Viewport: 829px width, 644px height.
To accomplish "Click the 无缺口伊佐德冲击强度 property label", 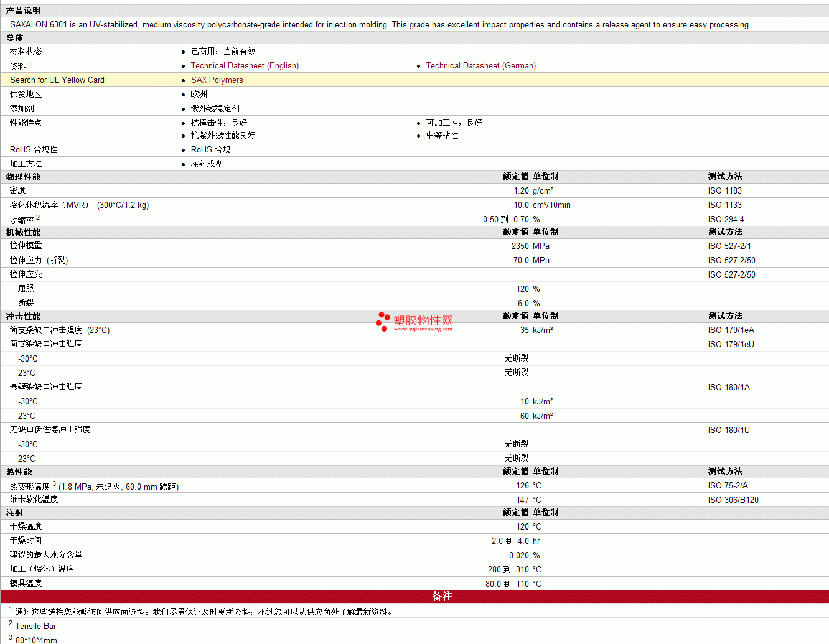I will point(50,430).
